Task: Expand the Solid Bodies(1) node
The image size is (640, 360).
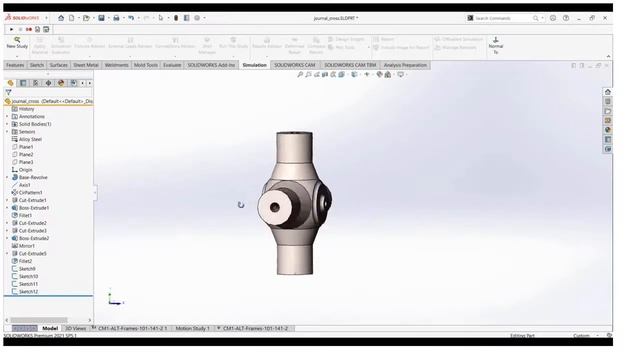Action: pyautogui.click(x=7, y=124)
